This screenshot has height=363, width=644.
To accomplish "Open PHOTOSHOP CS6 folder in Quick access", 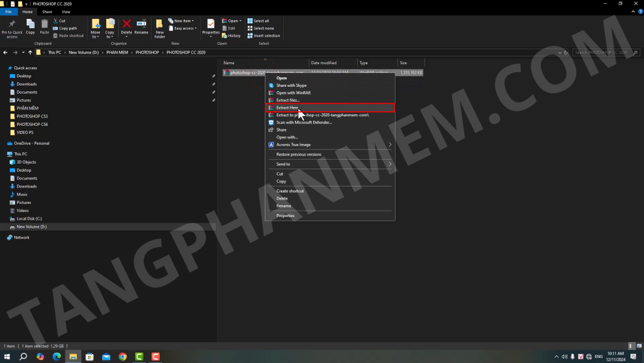I will point(32,125).
